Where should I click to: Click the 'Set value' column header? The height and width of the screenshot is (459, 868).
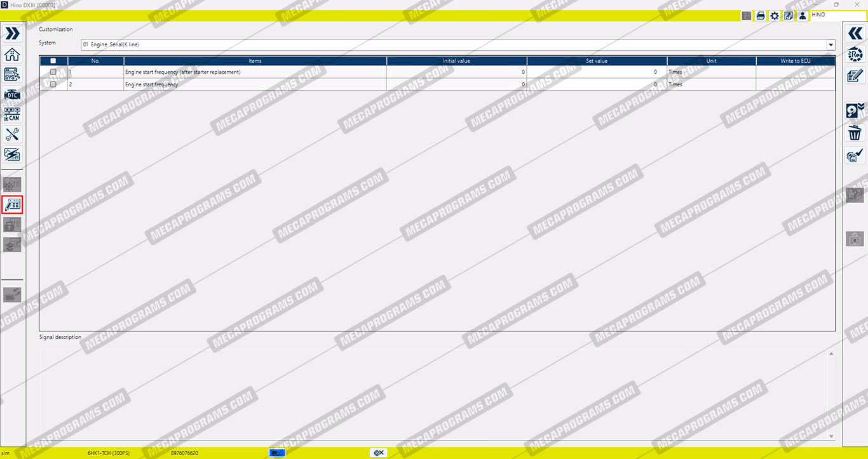coord(596,61)
